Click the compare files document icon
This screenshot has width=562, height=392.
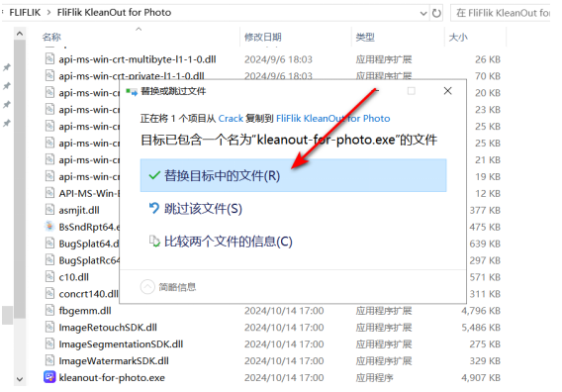tap(154, 241)
